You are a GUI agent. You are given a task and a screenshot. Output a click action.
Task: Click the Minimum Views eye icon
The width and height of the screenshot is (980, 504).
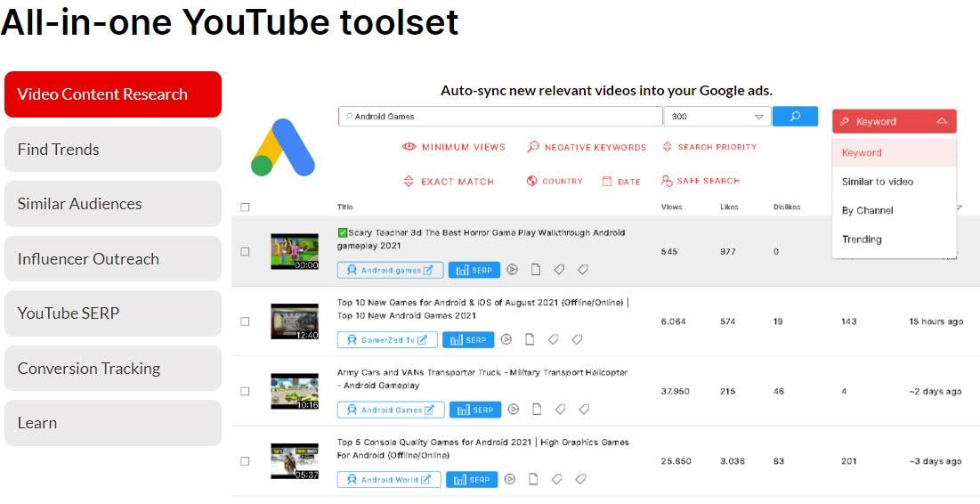coord(409,147)
